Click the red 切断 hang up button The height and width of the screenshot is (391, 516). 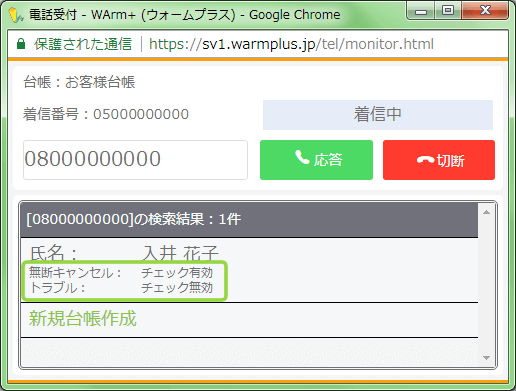[x=439, y=160]
